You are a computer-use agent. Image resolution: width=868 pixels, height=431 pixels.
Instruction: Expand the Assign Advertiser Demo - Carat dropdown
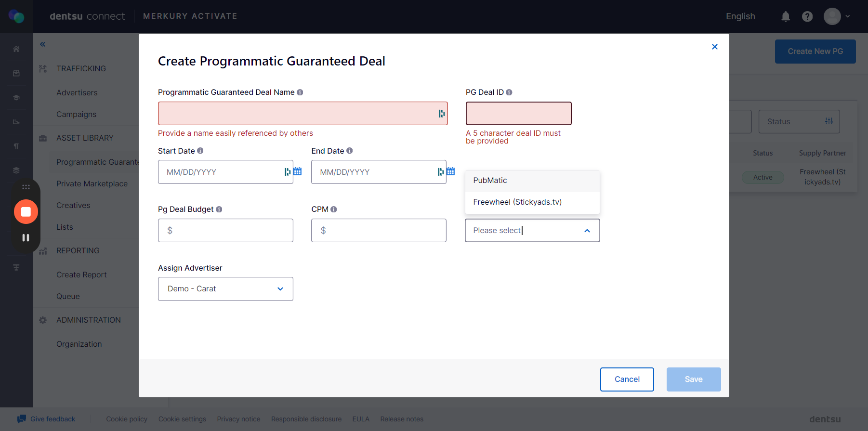(225, 289)
